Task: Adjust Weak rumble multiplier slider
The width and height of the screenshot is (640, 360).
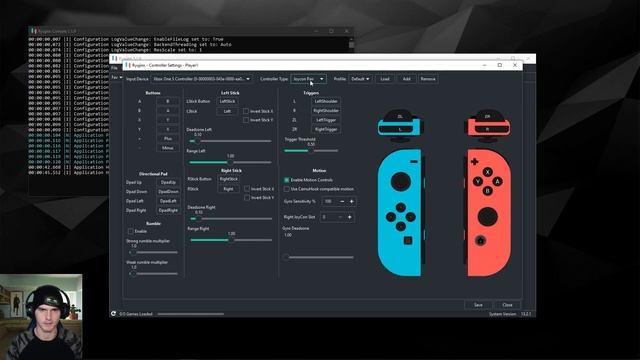Action: coord(153,273)
